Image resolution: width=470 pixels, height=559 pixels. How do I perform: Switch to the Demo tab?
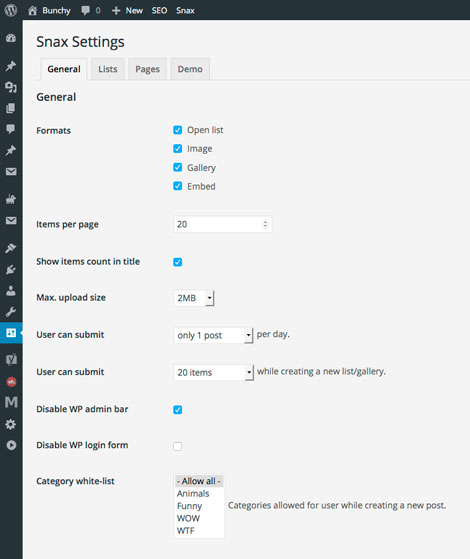point(190,69)
